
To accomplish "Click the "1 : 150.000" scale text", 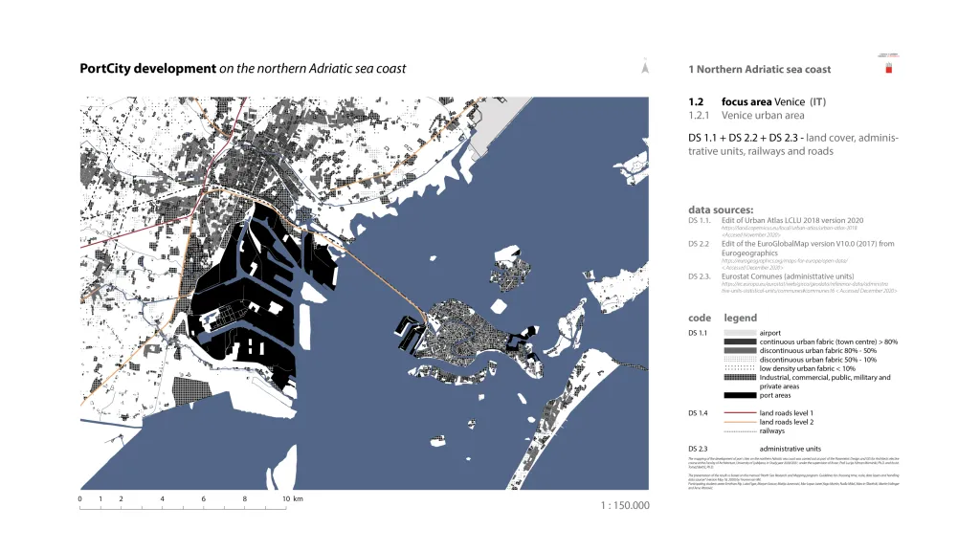I will 625,505.
